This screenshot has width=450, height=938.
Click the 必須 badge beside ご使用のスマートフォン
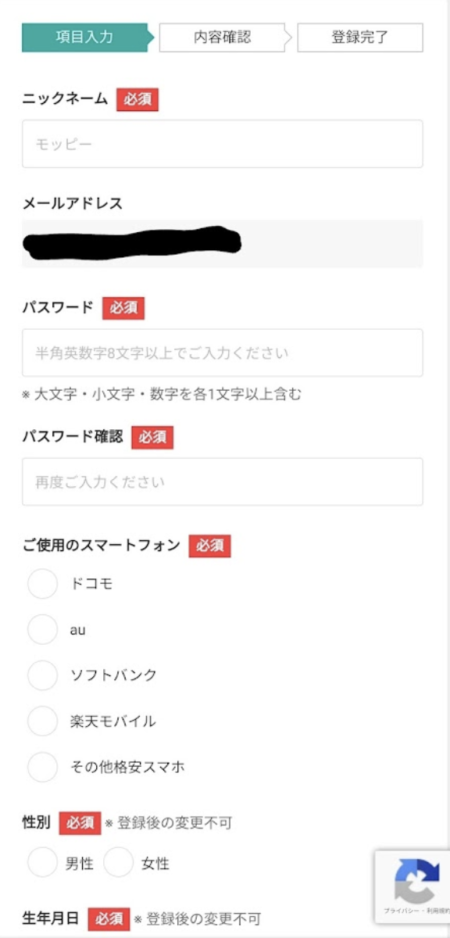point(210,546)
